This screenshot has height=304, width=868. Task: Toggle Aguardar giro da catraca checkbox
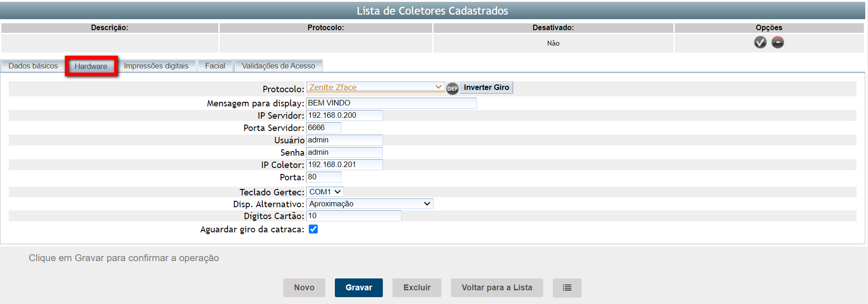point(313,229)
